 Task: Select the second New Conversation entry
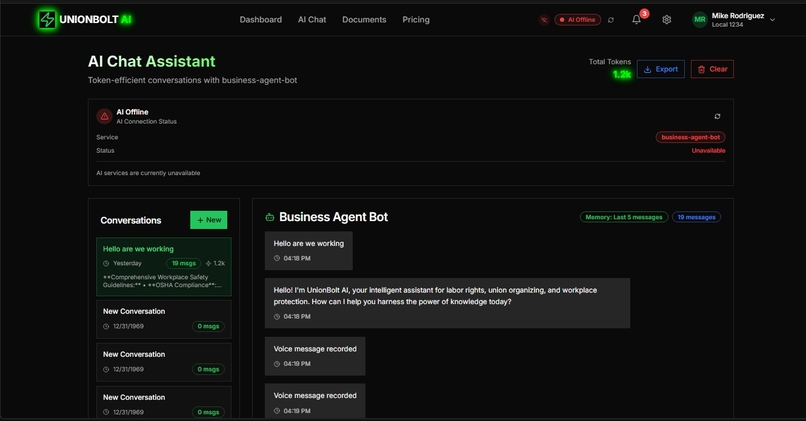(164, 362)
